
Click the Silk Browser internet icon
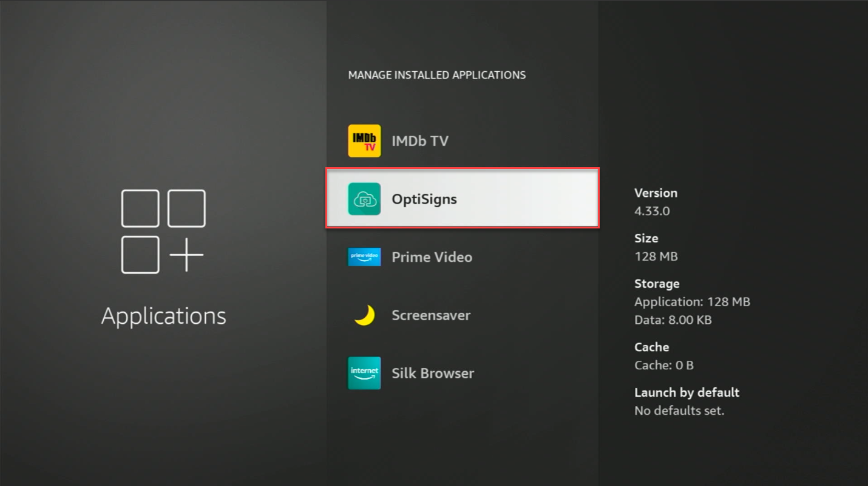click(364, 372)
